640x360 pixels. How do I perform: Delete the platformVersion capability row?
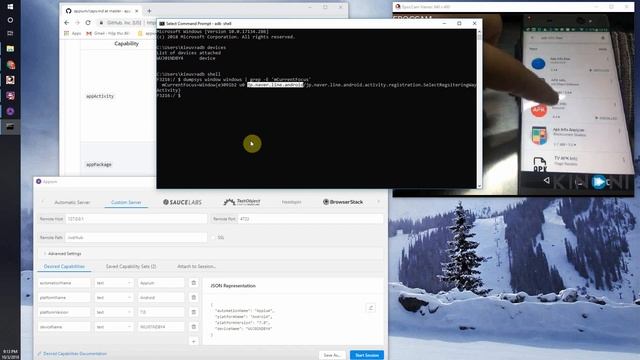194,312
